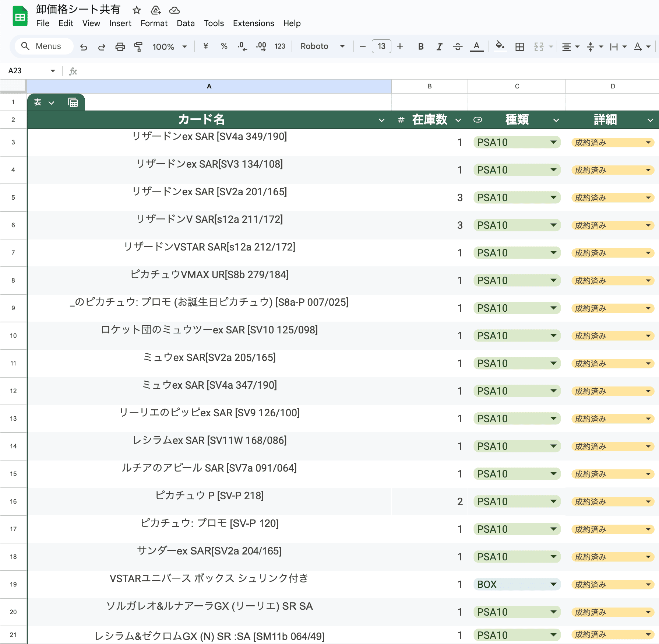The width and height of the screenshot is (659, 644).
Task: Click the strikethrough formatting icon
Action: point(458,47)
